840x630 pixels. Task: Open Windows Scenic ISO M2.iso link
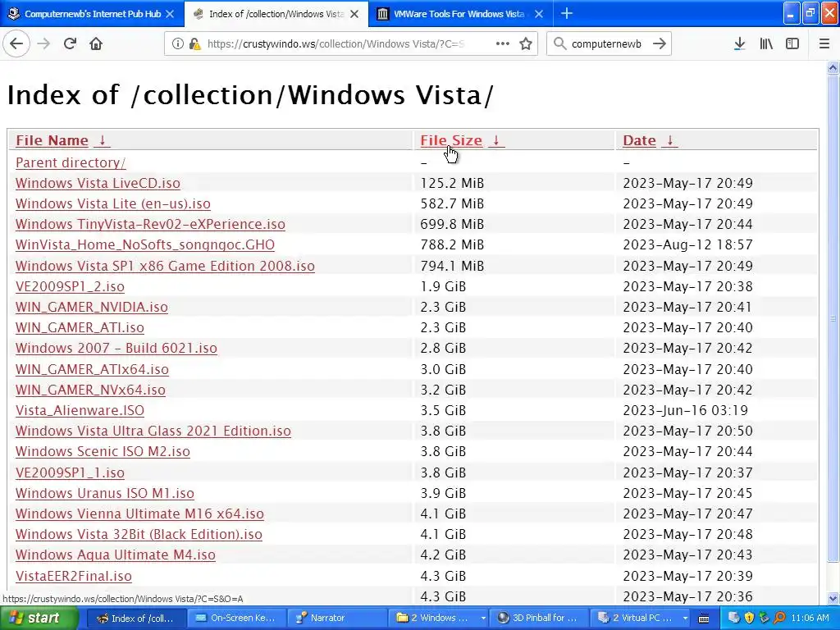103,452
